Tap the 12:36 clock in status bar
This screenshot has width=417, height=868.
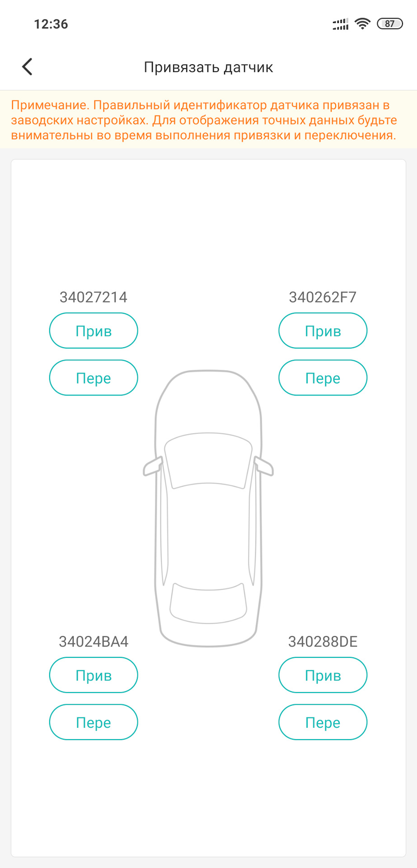point(51,24)
